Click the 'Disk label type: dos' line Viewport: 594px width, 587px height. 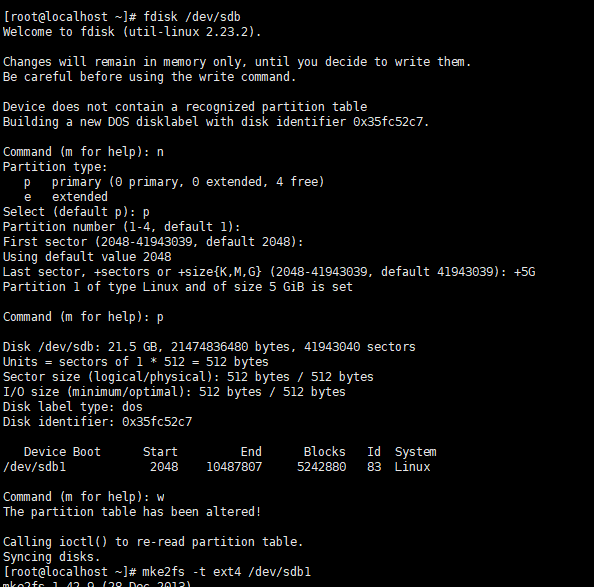coord(73,407)
